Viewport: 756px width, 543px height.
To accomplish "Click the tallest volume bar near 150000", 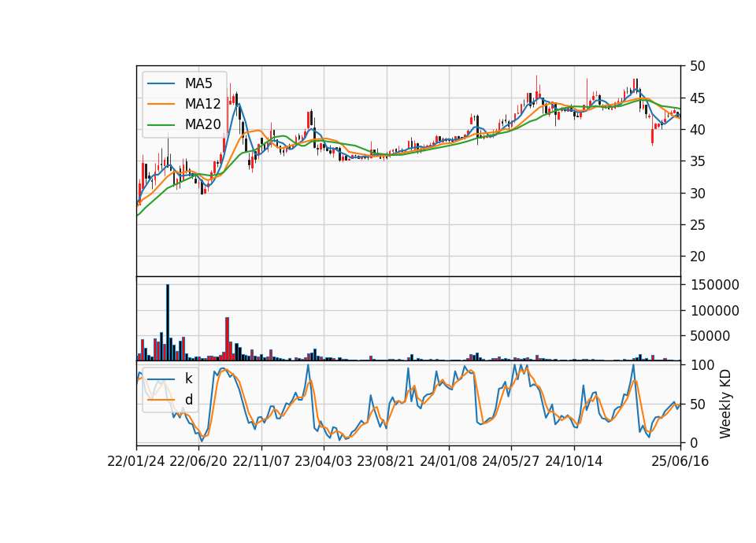I will coord(168,323).
